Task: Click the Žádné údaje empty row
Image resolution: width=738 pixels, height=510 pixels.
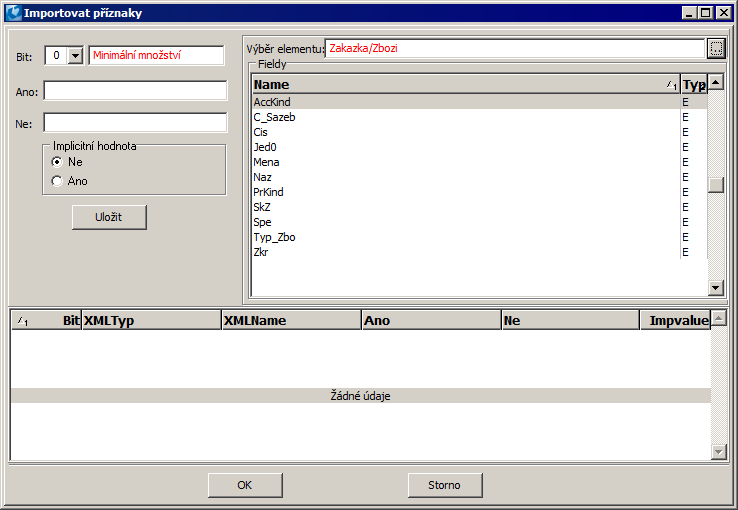Action: [x=361, y=396]
